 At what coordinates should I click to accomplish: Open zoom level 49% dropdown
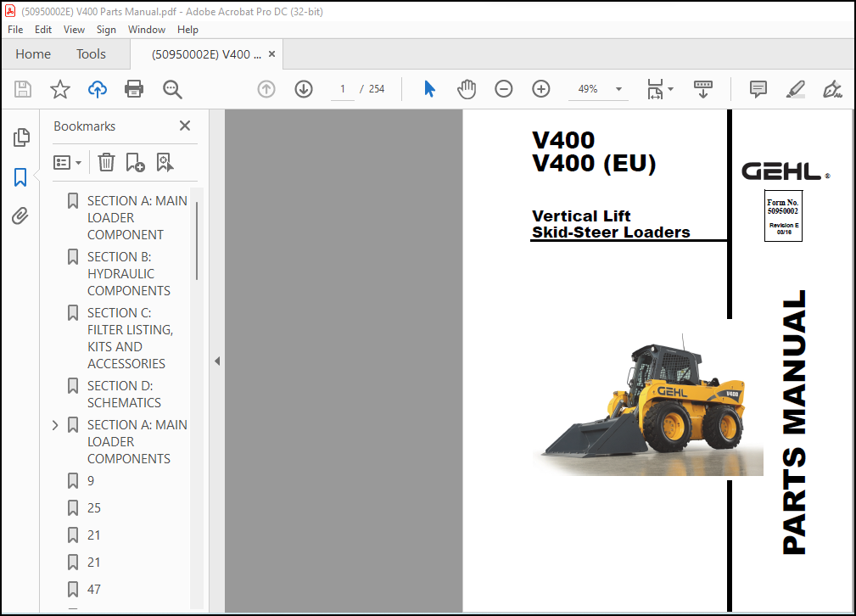point(618,89)
